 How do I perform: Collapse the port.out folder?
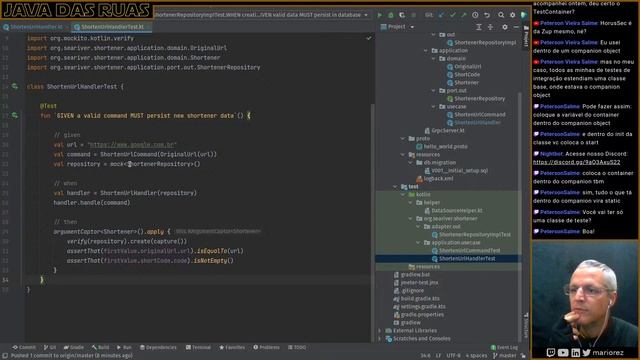point(433,91)
